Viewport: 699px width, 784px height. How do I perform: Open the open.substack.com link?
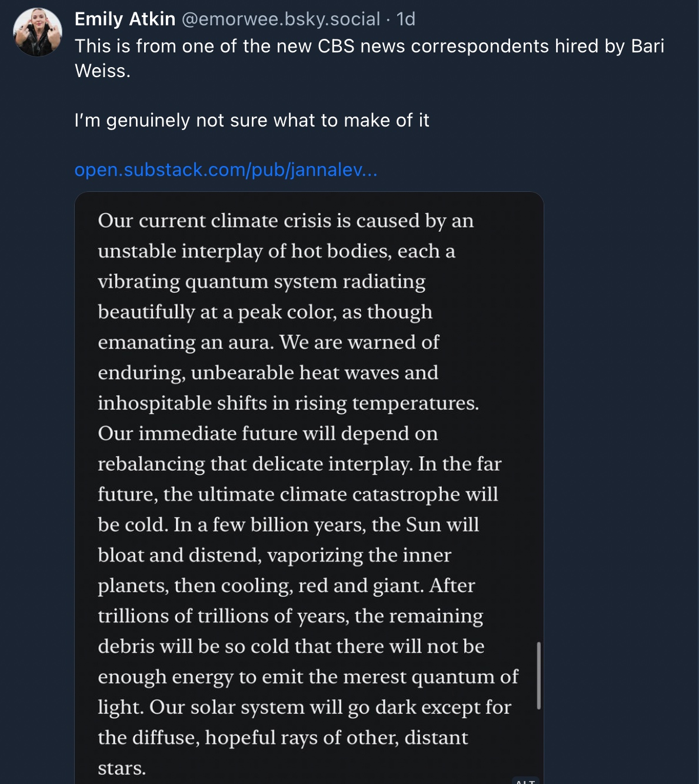pos(226,170)
